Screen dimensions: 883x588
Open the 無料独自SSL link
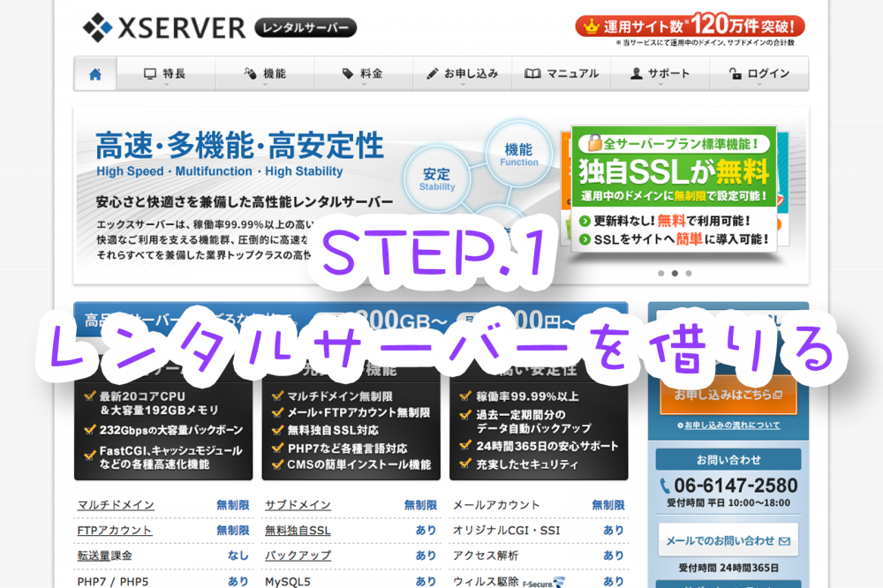(x=298, y=531)
